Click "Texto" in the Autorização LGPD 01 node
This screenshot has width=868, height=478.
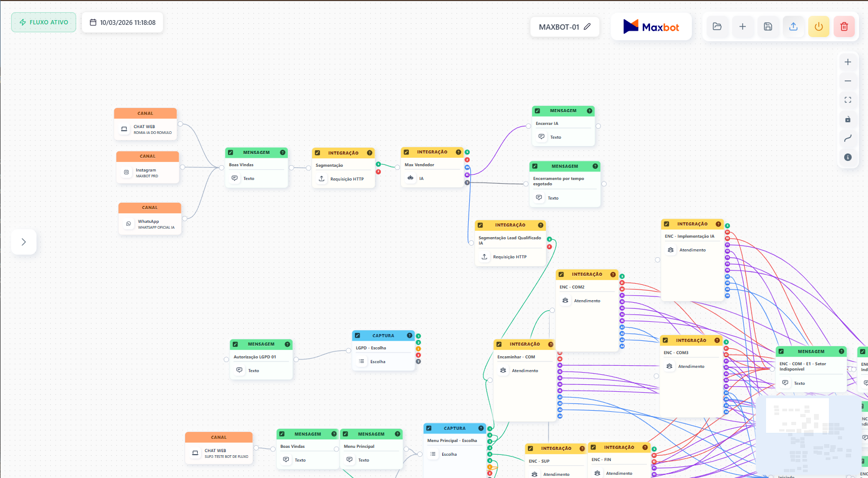tap(253, 371)
